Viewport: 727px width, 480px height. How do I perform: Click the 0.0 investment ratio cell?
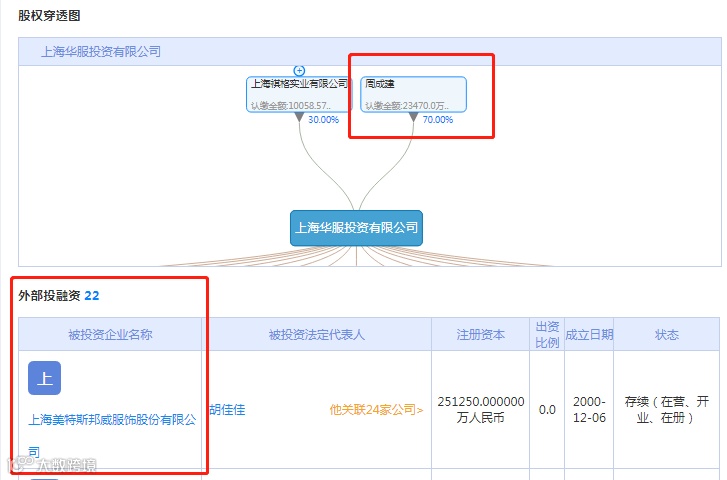(x=547, y=410)
